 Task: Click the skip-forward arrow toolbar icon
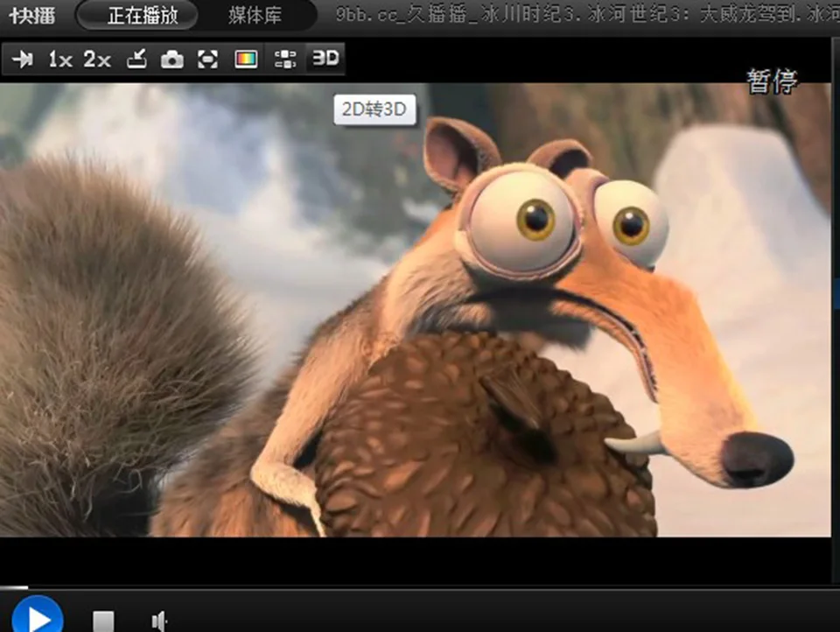click(23, 59)
